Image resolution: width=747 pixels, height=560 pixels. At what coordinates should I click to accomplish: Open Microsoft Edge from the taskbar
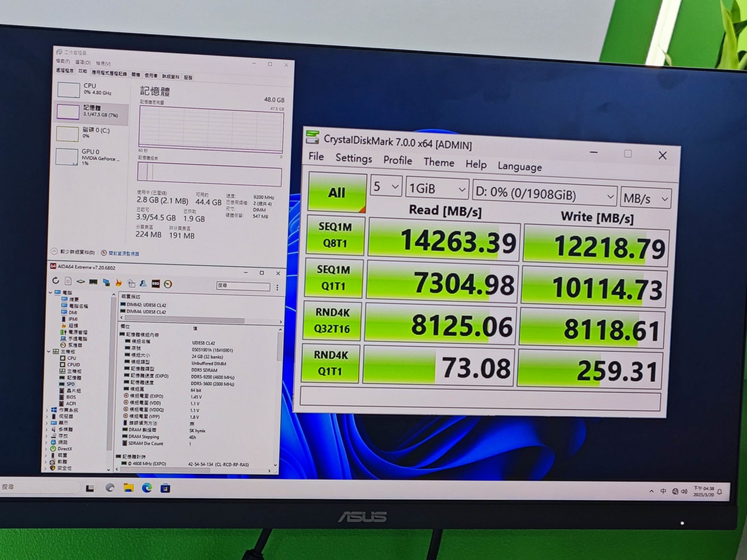(x=147, y=488)
